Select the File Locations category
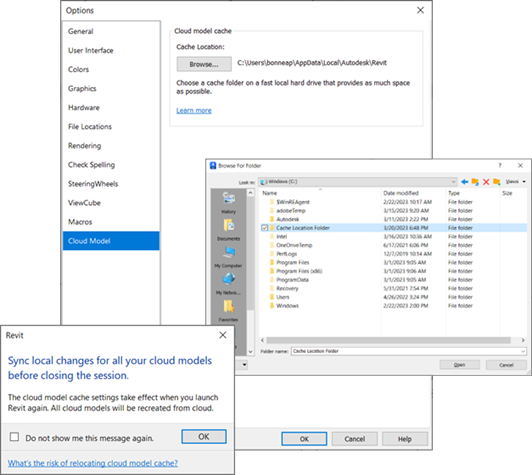This screenshot has width=532, height=475. pyautogui.click(x=111, y=127)
